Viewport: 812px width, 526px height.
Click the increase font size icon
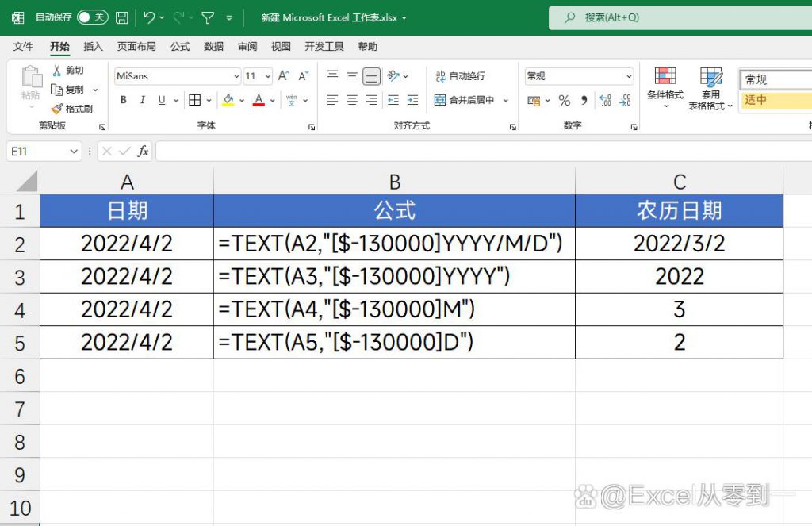click(x=283, y=76)
